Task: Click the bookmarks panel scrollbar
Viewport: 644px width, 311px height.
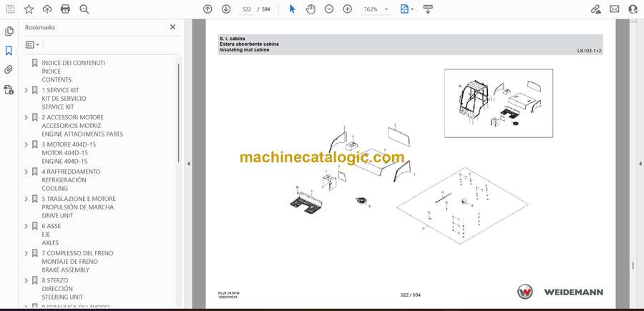Action: (179, 113)
